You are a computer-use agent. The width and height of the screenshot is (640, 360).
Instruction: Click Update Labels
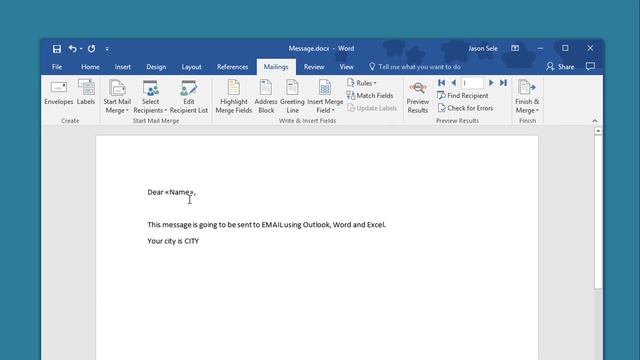[372, 108]
